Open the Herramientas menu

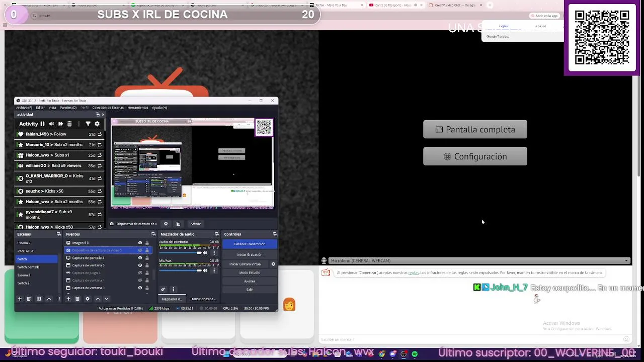click(x=137, y=108)
